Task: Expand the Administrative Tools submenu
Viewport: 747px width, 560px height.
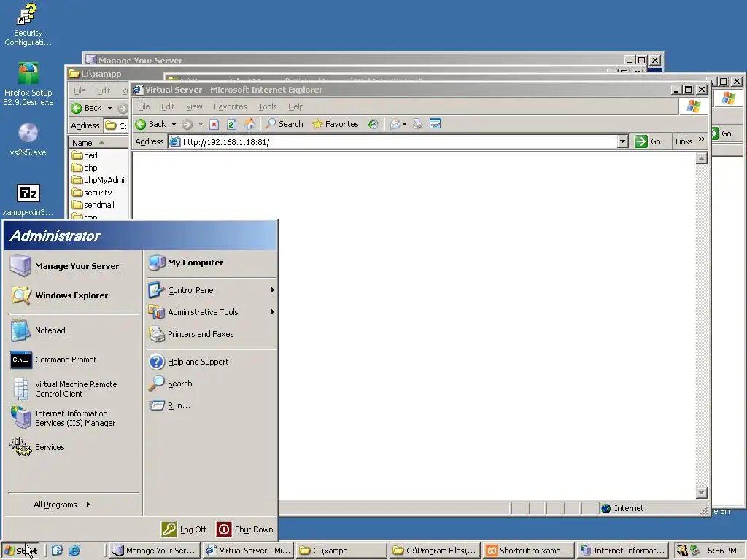Action: pyautogui.click(x=211, y=312)
